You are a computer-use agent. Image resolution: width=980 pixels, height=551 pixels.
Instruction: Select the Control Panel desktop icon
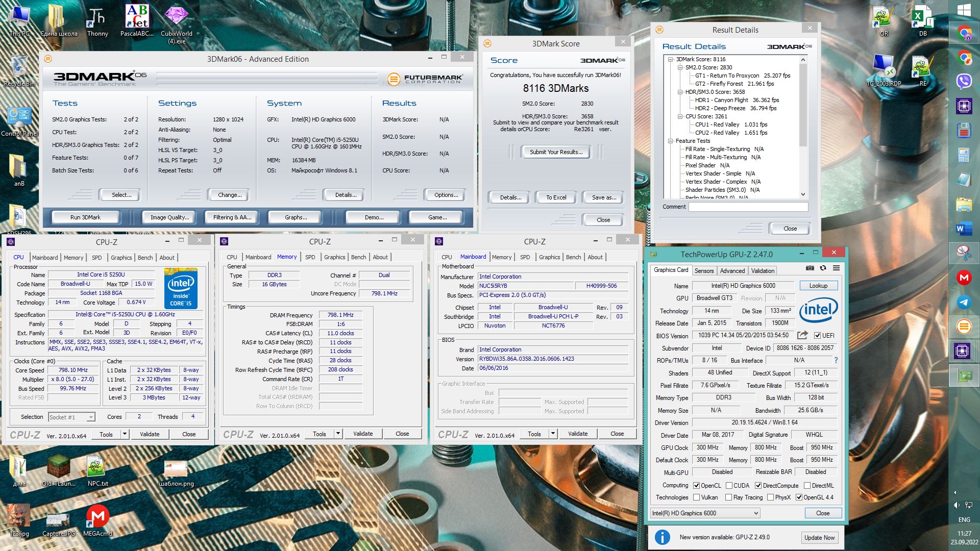pyautogui.click(x=19, y=121)
